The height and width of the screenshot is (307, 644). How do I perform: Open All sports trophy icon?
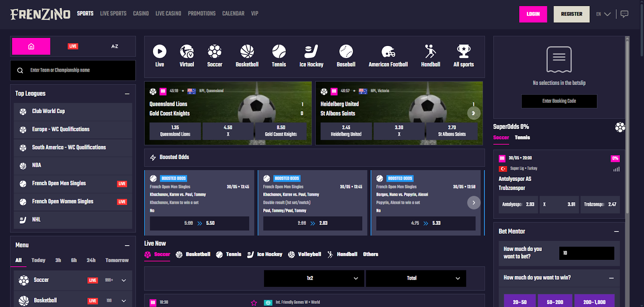coord(464,51)
